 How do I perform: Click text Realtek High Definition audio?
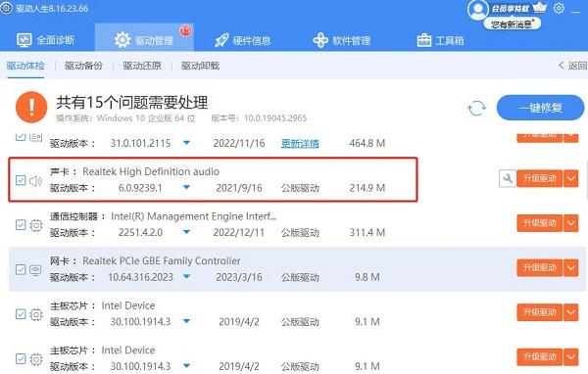coord(151,171)
